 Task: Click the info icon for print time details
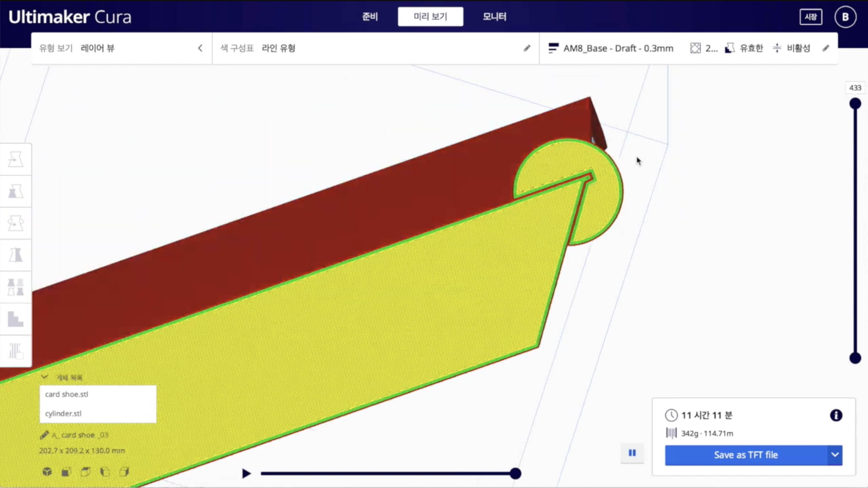(x=836, y=415)
